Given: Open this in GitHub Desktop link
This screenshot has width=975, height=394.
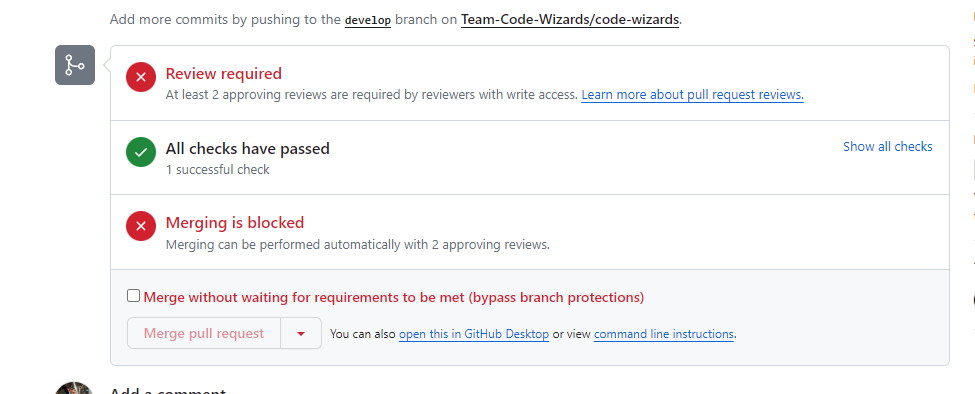Looking at the screenshot, I should click(474, 334).
